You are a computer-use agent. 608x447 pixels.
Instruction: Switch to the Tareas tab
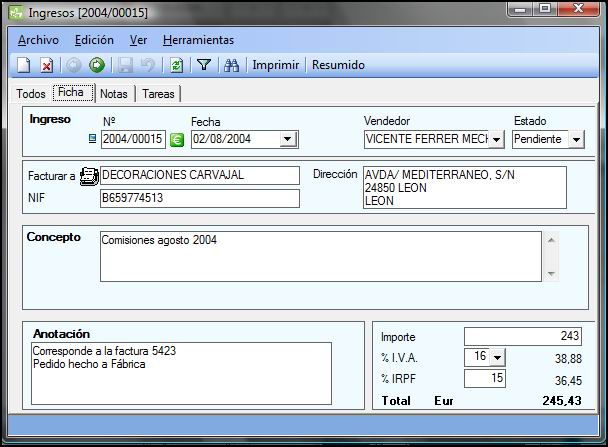tap(158, 94)
